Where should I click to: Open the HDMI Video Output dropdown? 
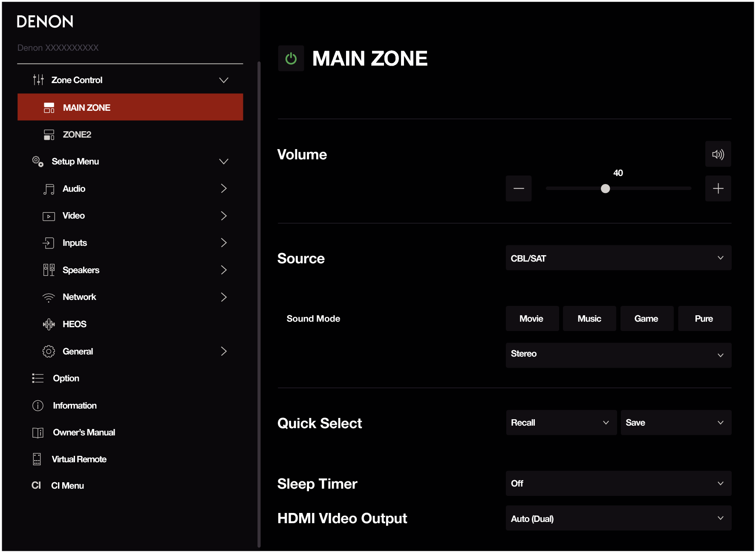pyautogui.click(x=618, y=518)
